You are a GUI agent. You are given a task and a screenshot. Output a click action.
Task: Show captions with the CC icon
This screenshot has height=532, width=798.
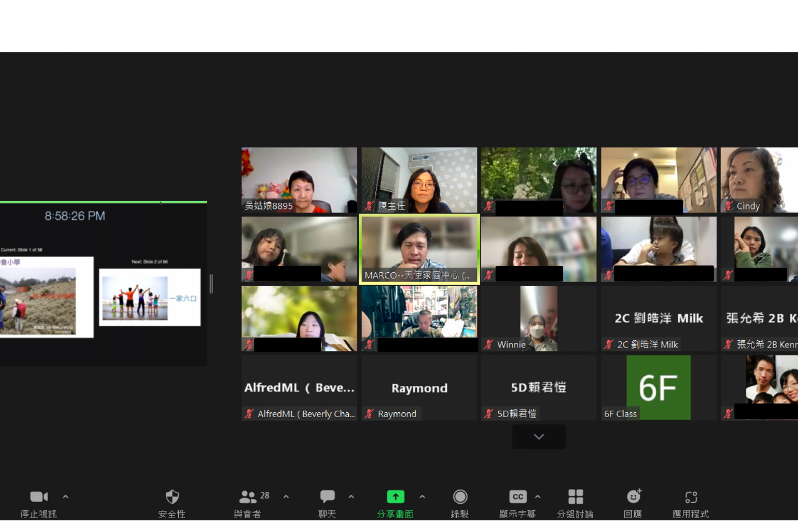[x=518, y=496]
